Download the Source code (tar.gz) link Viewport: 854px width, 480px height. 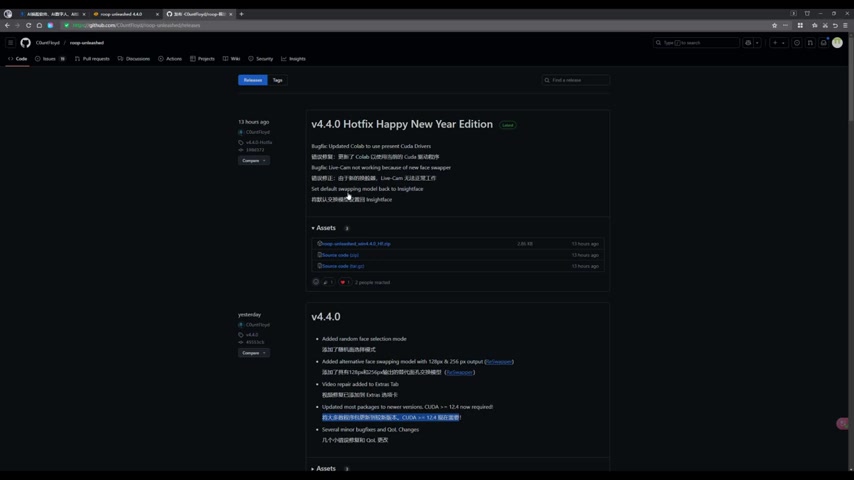tap(343, 266)
